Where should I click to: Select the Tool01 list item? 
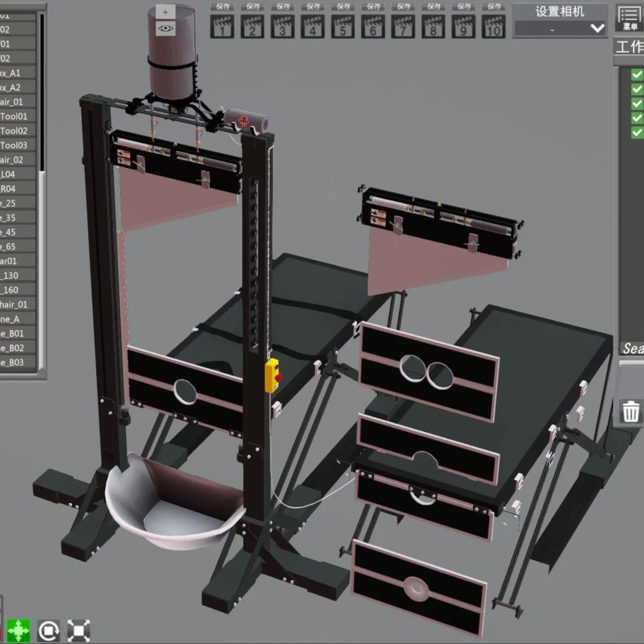18,116
